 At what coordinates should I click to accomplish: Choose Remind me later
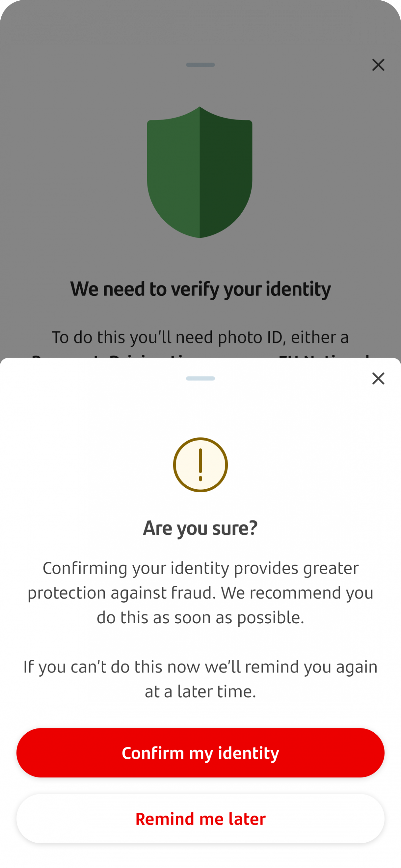(200, 819)
